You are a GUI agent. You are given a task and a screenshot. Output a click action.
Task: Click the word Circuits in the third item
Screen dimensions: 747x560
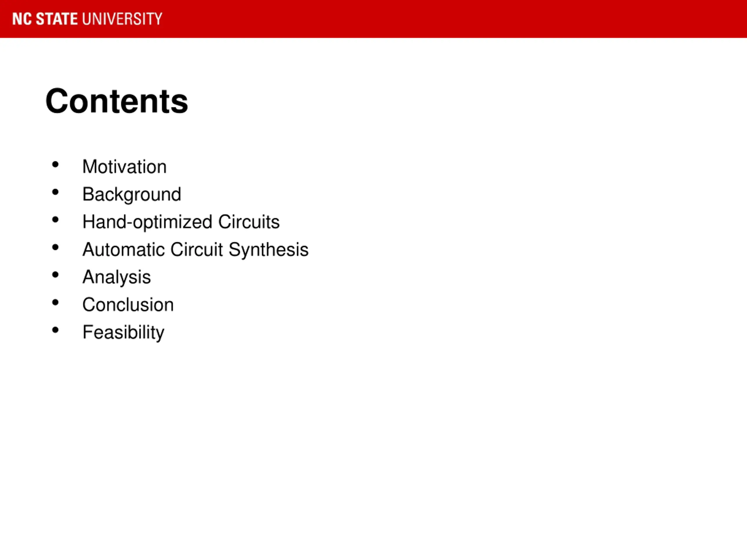(249, 222)
